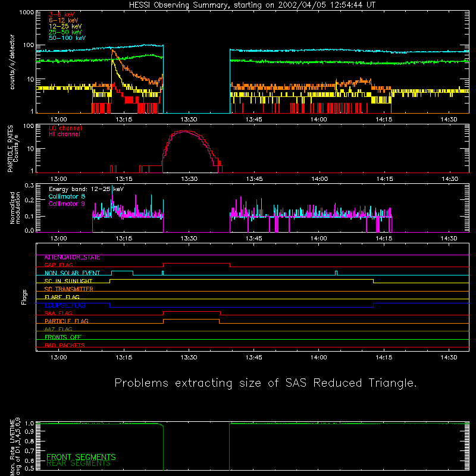Click the FLARE_FLAG label
The height and width of the screenshot is (476, 476).
click(x=62, y=297)
